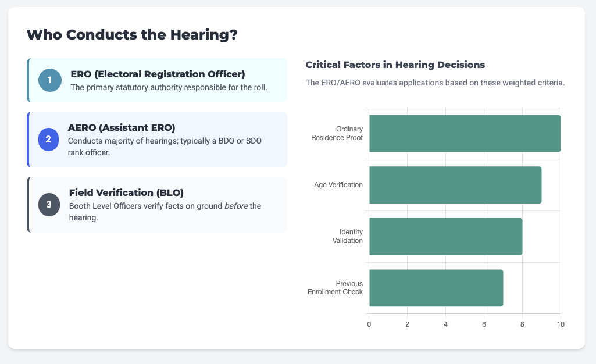Click the Age Verification bar
The image size is (596, 364).
[455, 185]
